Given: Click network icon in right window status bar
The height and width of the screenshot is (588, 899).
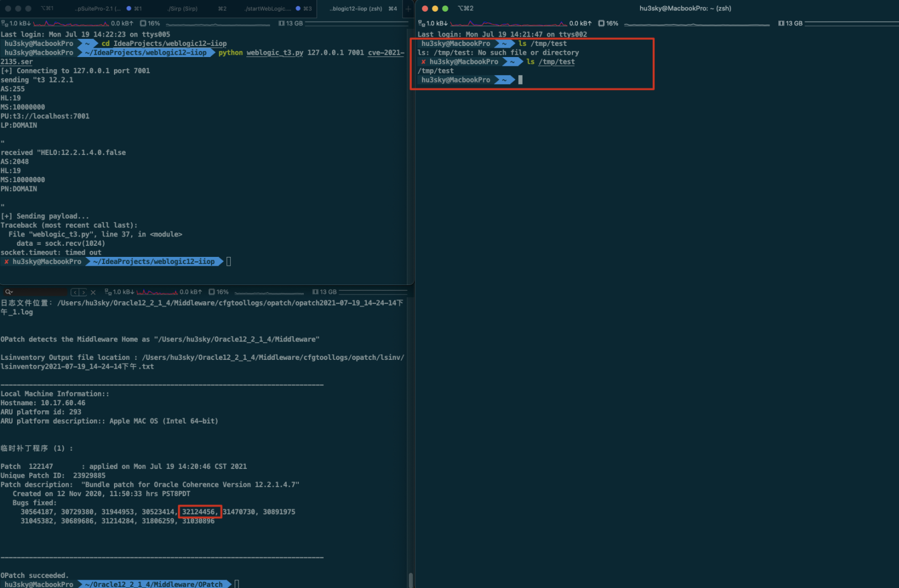Looking at the screenshot, I should [421, 23].
